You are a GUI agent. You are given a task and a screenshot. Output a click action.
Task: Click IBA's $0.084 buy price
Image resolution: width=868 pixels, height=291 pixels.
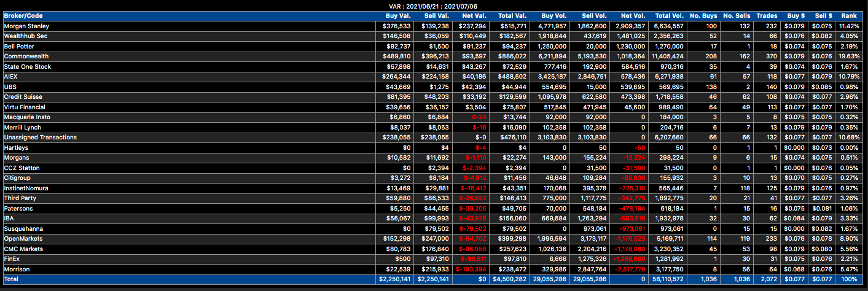point(796,219)
